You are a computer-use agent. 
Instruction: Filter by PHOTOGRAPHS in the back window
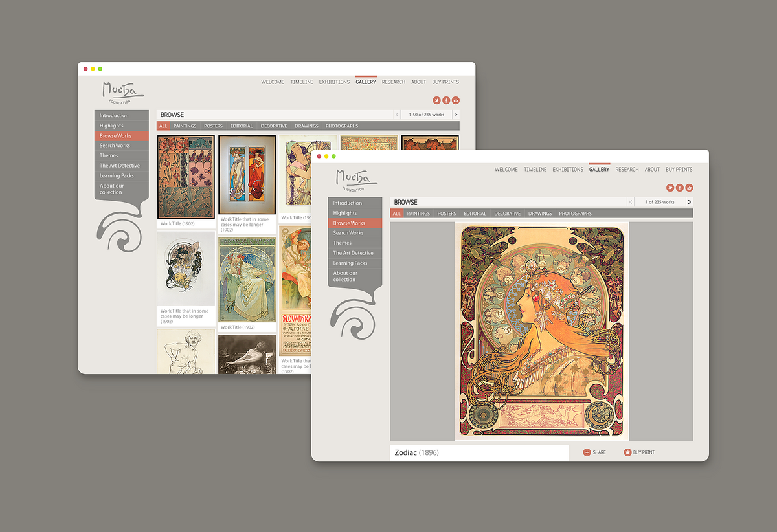[342, 126]
